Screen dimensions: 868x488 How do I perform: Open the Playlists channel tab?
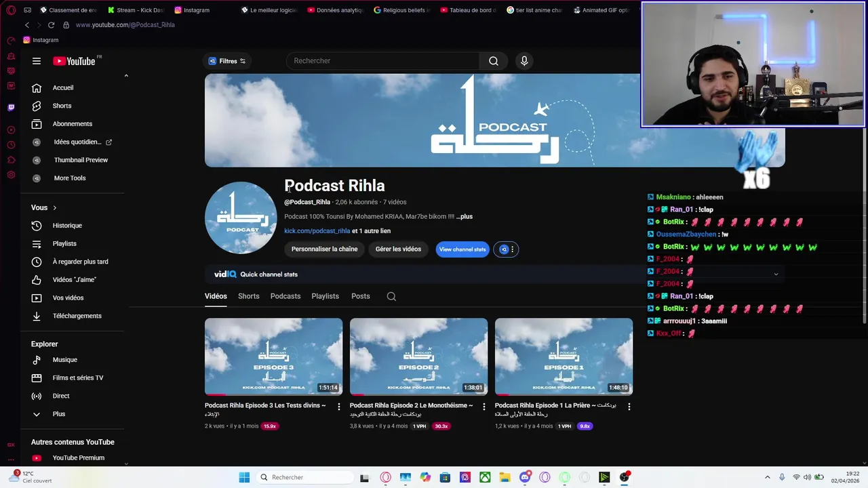click(x=325, y=296)
